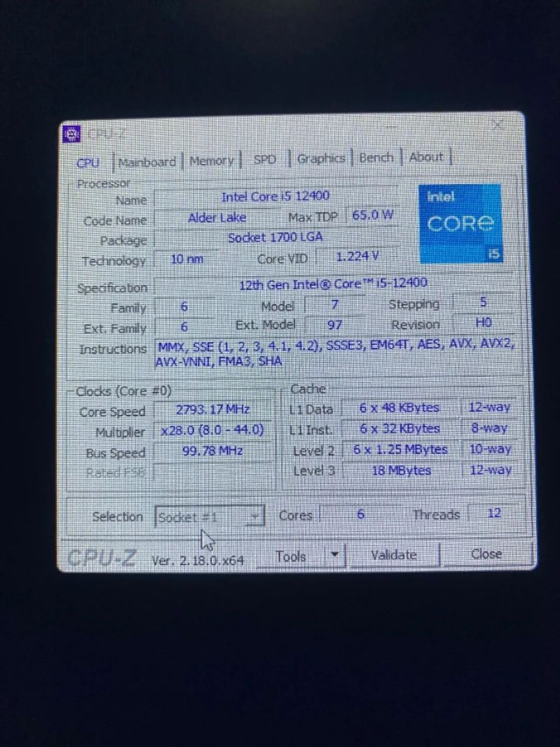Switch to the Mainboard tab
The image size is (560, 747).
point(146,162)
